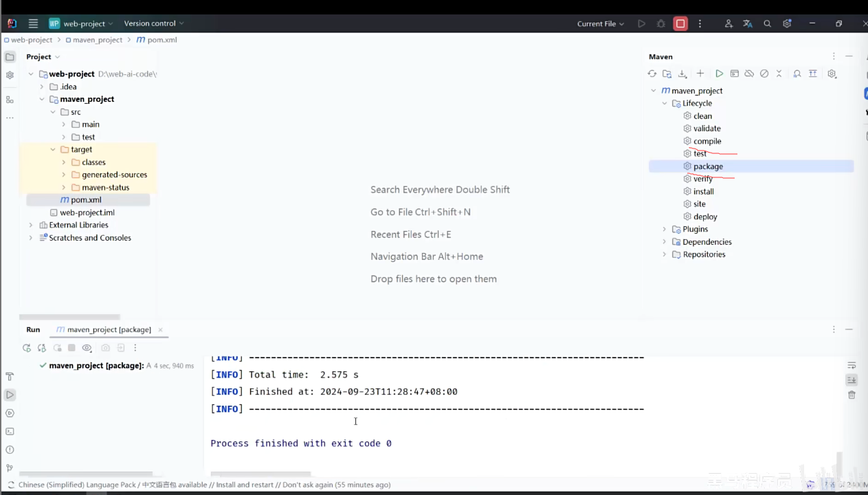Open Current File run configuration dropdown

601,23
